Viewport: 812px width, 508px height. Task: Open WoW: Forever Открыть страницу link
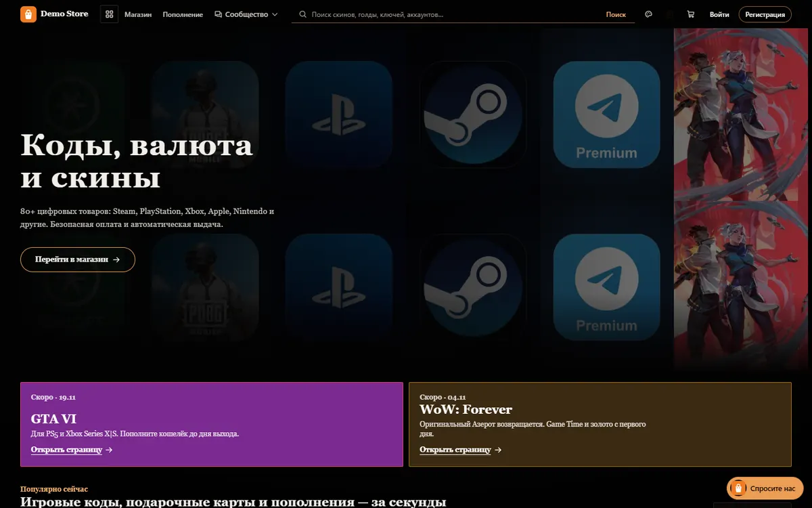tap(461, 450)
